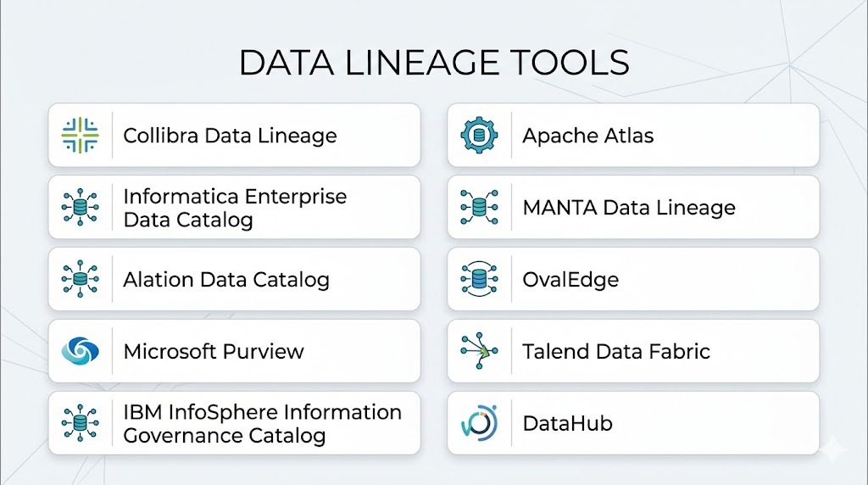Click the Apache Atlas gear icon
The image size is (868, 485).
480,136
